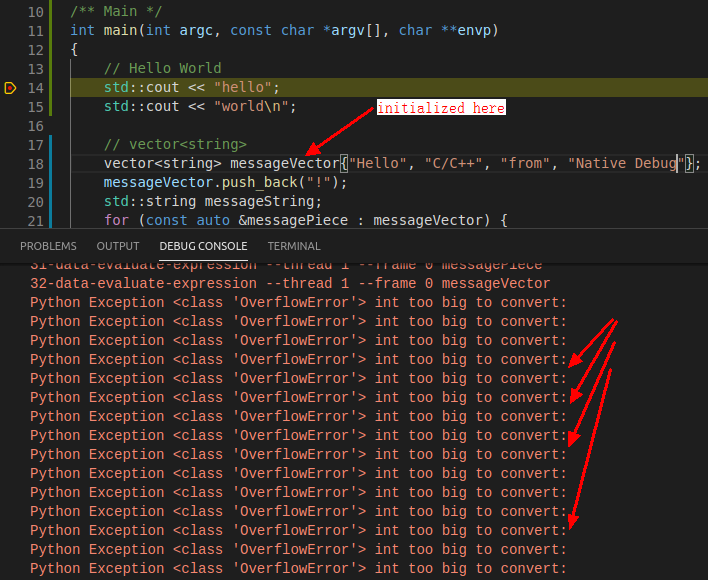Image resolution: width=708 pixels, height=580 pixels.
Task: Click line number 19 in the gutter
Action: 36,182
